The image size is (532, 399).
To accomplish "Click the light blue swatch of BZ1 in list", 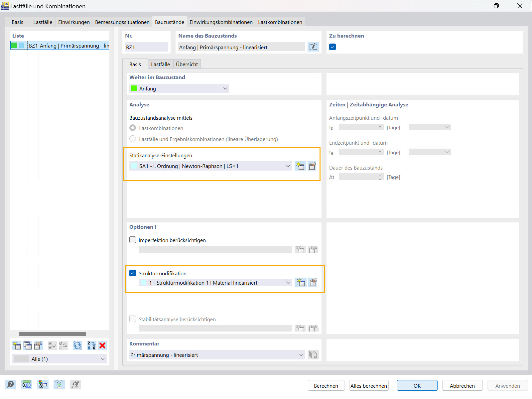I will [x=22, y=46].
